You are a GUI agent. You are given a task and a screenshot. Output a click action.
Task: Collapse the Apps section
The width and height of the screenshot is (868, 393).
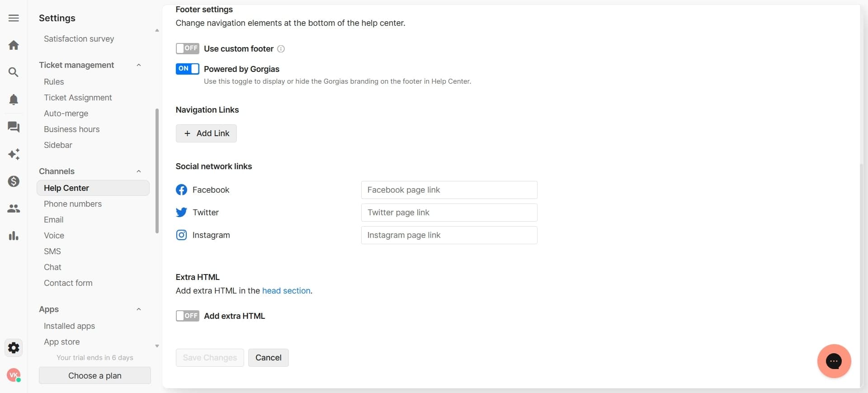pyautogui.click(x=139, y=309)
